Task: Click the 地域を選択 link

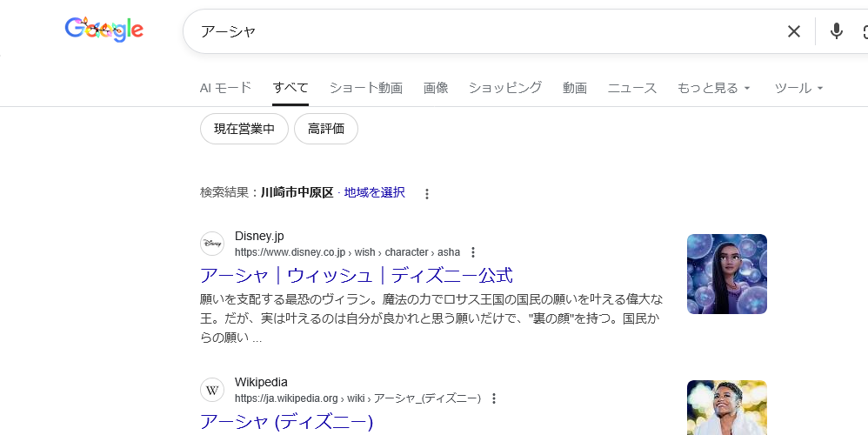Action: pyautogui.click(x=374, y=192)
